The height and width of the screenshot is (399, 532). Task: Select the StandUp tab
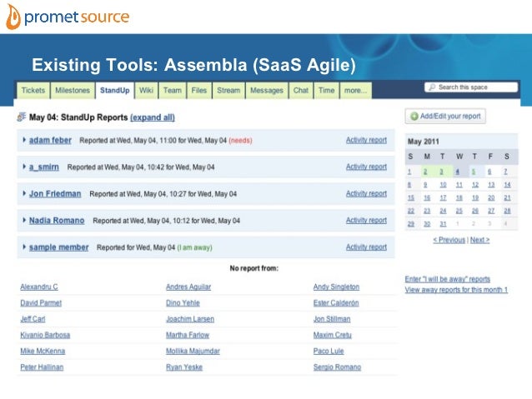[115, 91]
